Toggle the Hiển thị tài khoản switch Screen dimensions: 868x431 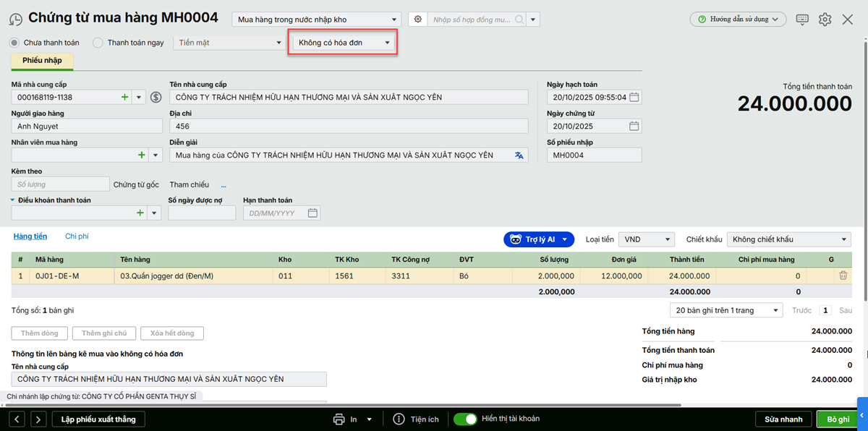pyautogui.click(x=465, y=419)
